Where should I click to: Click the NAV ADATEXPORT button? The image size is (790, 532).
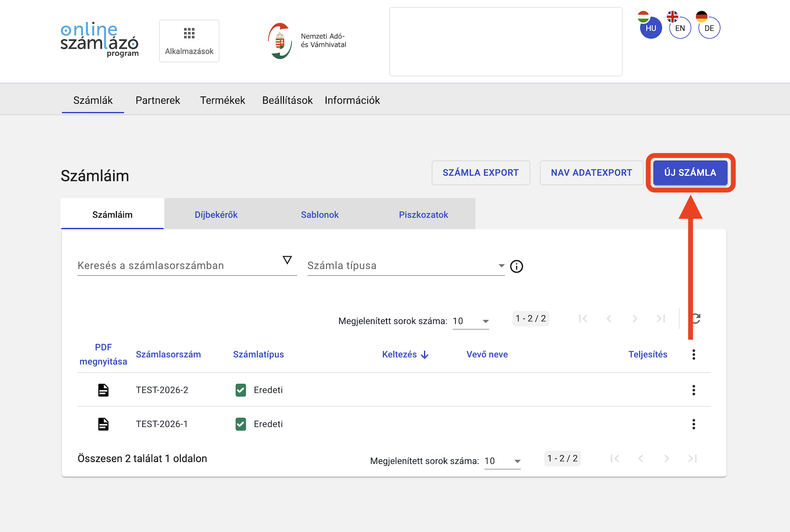[x=592, y=173]
